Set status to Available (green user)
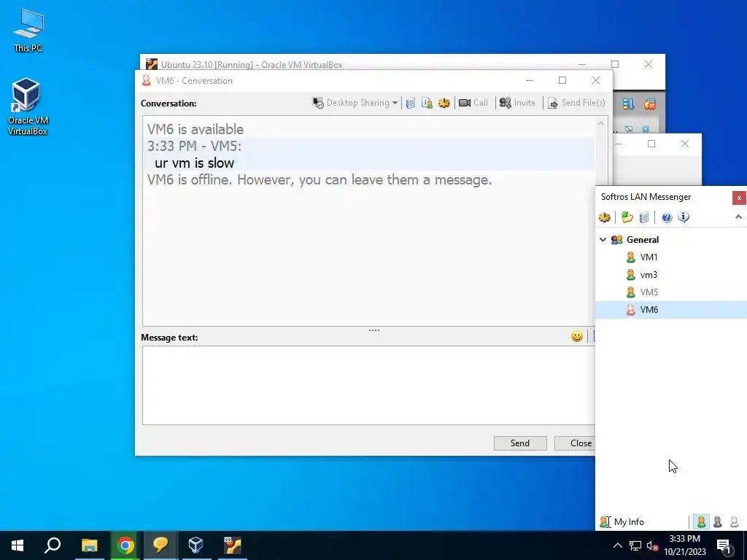This screenshot has height=560, width=747. pos(701,522)
